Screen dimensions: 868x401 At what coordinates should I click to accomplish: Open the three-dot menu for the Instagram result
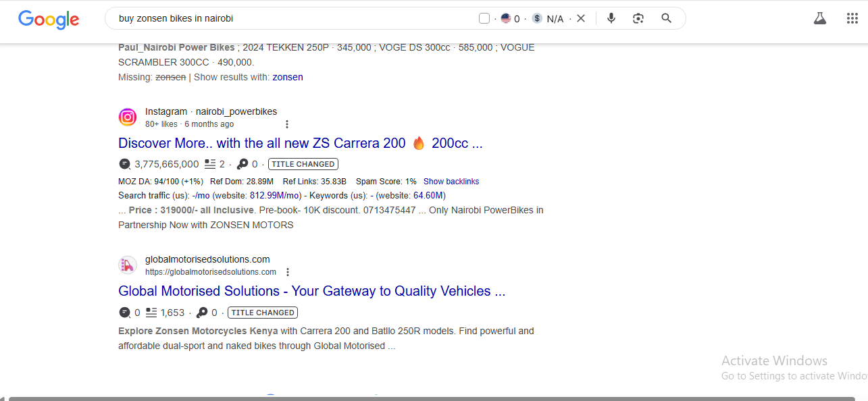[287, 124]
